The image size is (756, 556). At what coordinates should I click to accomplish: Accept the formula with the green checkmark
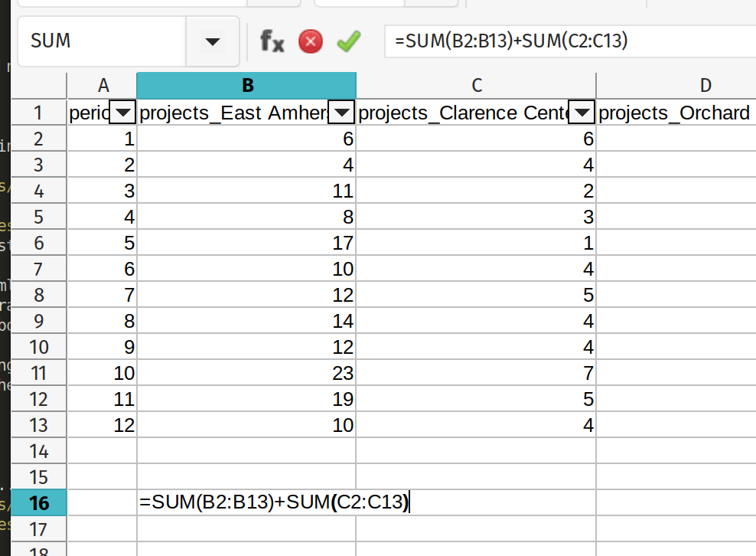348,41
